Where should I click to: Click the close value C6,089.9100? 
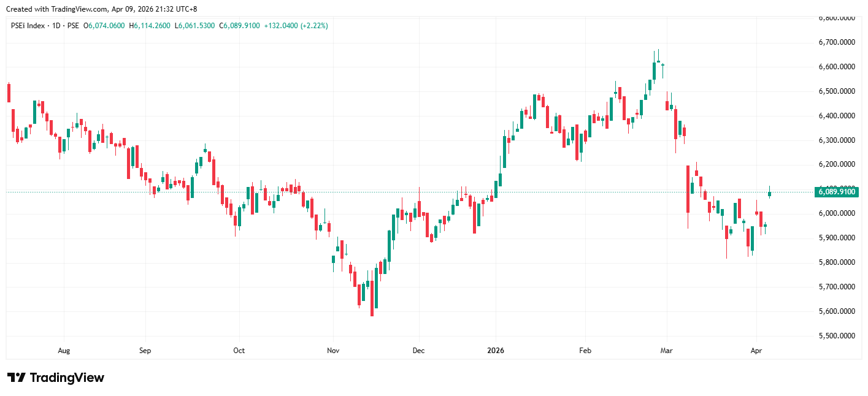coord(239,26)
